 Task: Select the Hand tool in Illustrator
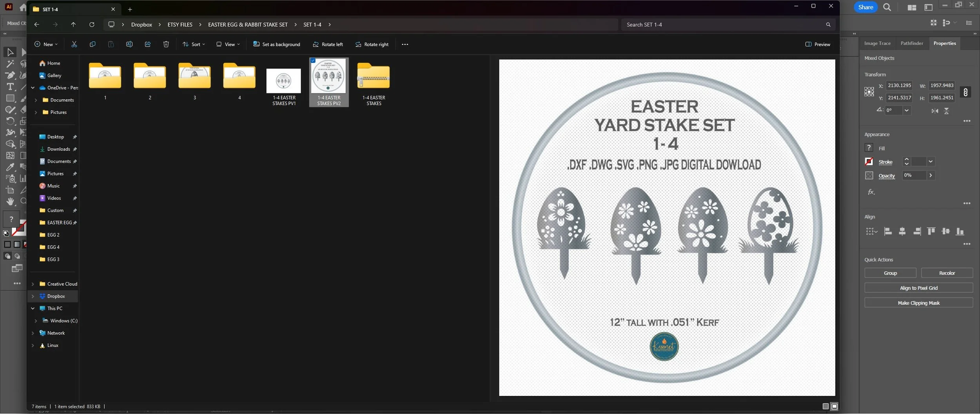[10, 201]
